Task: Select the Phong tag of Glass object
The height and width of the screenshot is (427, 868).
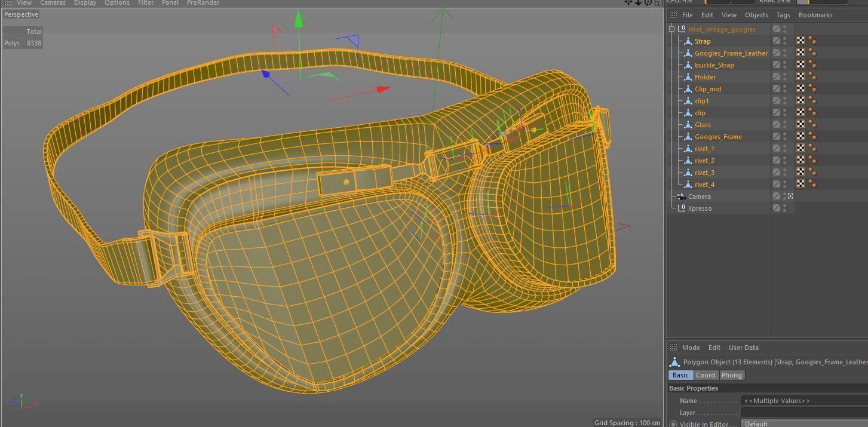Action: [x=812, y=124]
